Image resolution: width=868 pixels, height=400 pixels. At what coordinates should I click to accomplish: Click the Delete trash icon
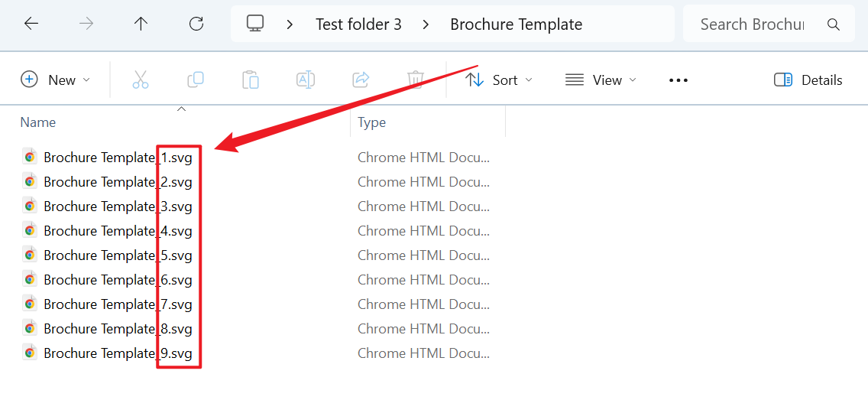point(416,80)
